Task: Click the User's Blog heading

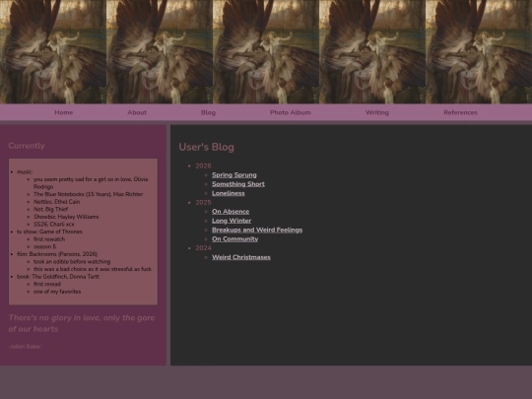Action: (x=206, y=147)
